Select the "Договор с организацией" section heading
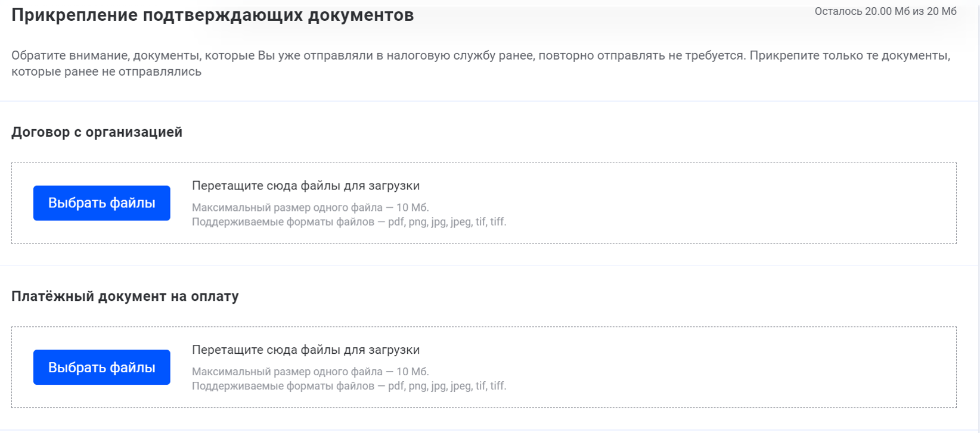 (97, 132)
